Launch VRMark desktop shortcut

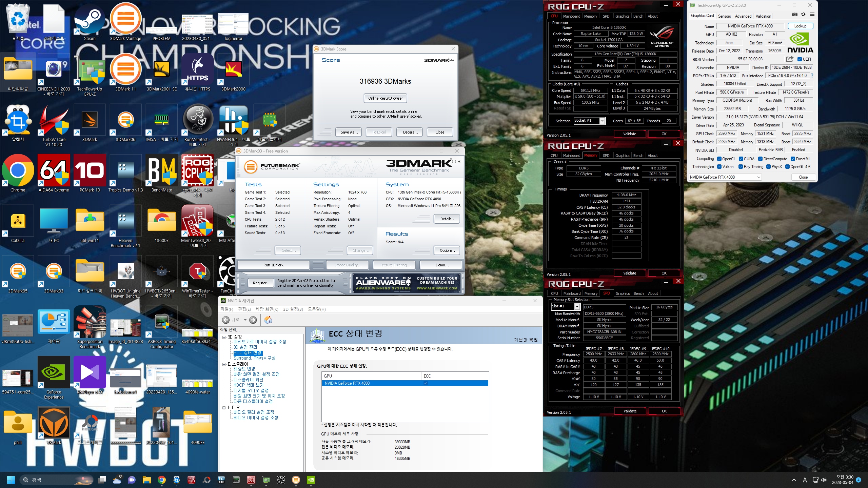tap(54, 426)
